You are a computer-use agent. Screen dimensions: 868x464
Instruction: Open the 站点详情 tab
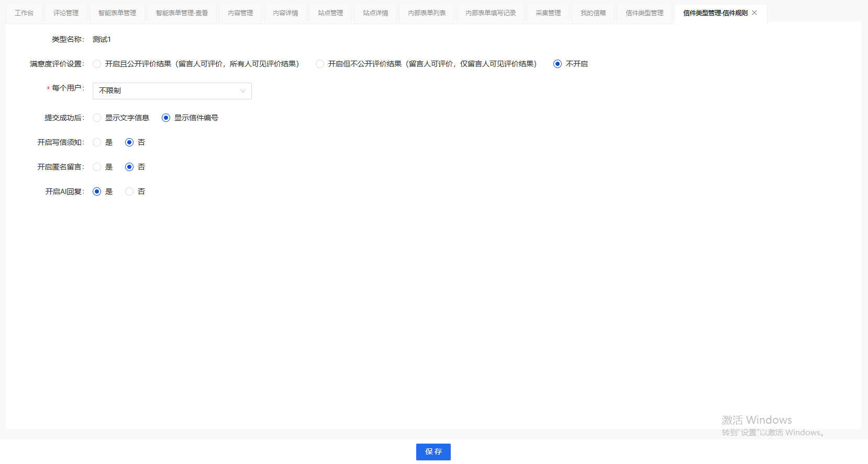[375, 13]
